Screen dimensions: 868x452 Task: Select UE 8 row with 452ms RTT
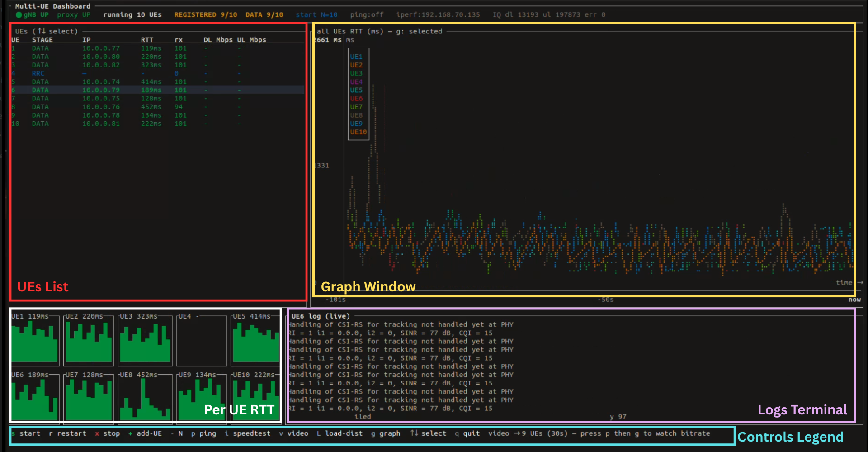pyautogui.click(x=158, y=107)
